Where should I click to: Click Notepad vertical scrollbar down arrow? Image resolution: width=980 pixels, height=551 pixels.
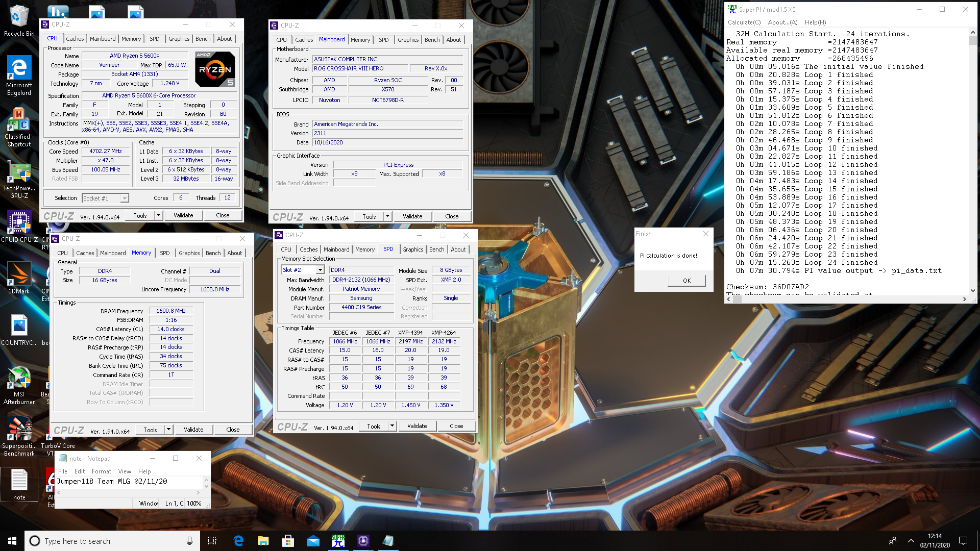click(x=206, y=486)
